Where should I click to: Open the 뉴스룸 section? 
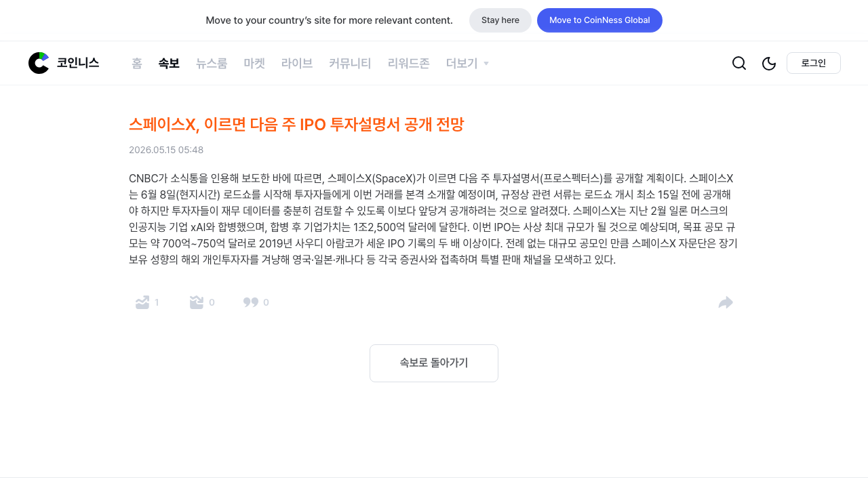point(212,63)
